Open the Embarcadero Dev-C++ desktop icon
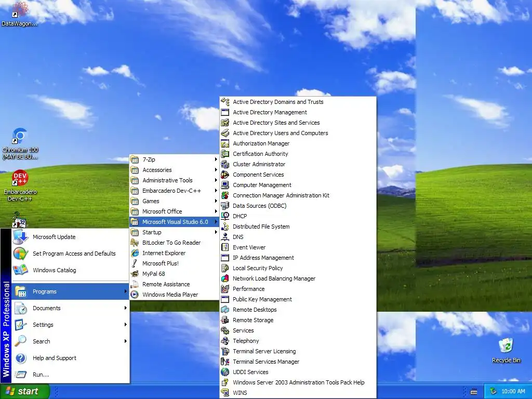Image resolution: width=532 pixels, height=399 pixels. pos(20,178)
